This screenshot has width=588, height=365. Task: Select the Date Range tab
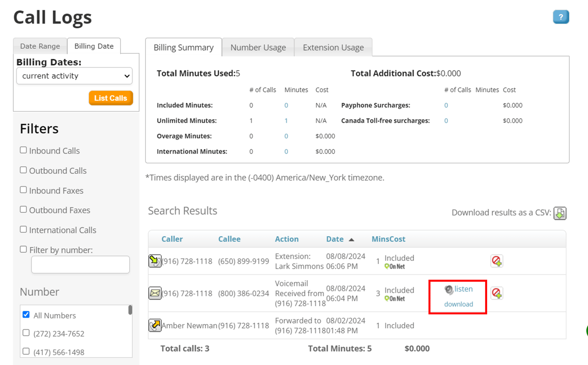[40, 46]
